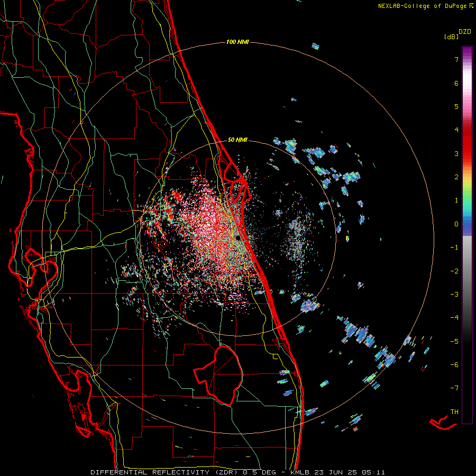Click the Lake Okeechobee outline on the map

218,375
